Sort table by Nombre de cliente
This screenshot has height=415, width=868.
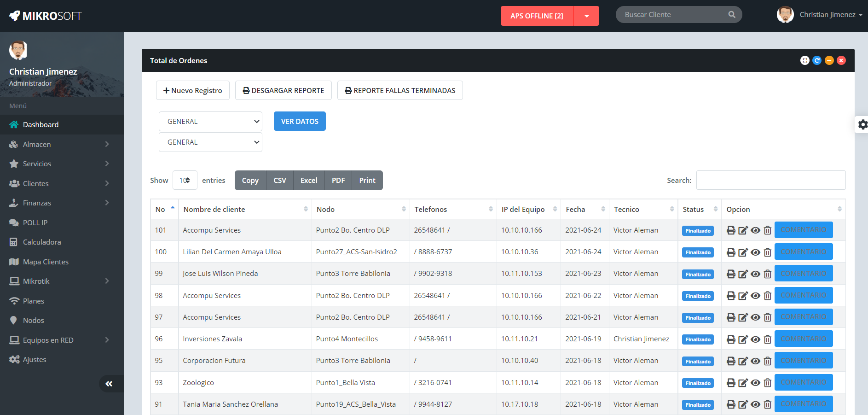coord(245,209)
